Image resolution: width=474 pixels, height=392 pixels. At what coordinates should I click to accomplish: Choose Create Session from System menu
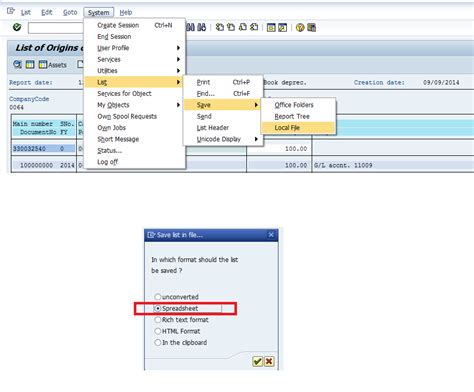pyautogui.click(x=135, y=25)
